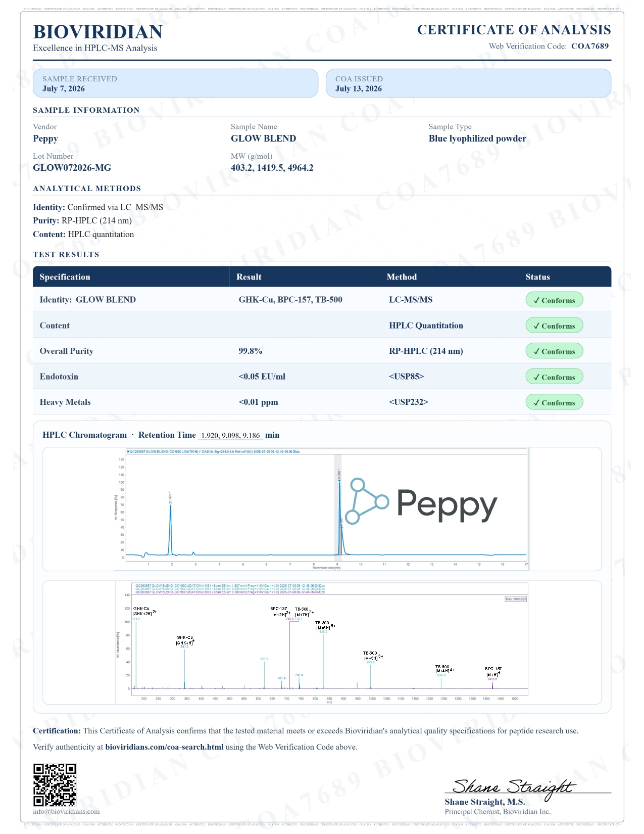Click the 99.8% purity result
The width and height of the screenshot is (644, 834).
251,351
